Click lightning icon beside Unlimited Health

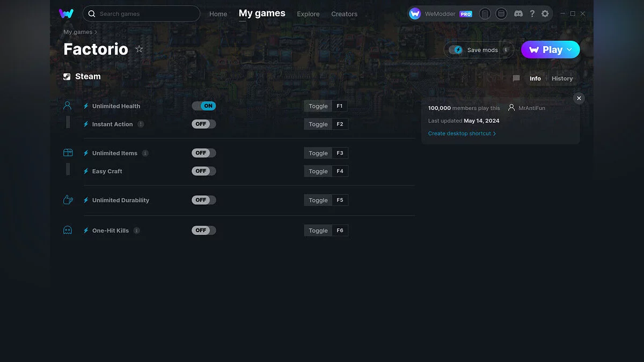[86, 106]
